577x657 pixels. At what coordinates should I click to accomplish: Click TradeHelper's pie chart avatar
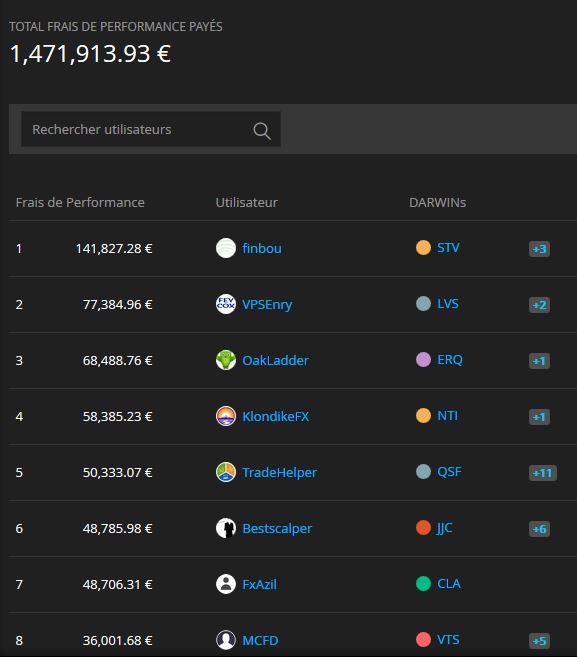[226, 472]
